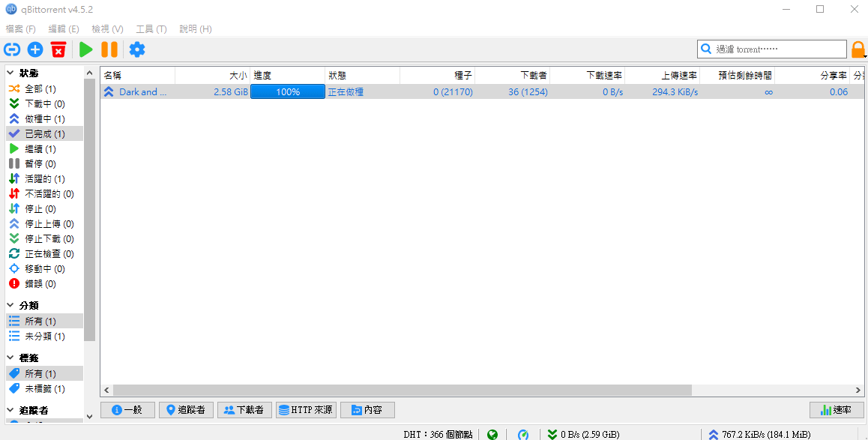Collapse the 標籤 tags section
868x440 pixels.
tap(11, 358)
